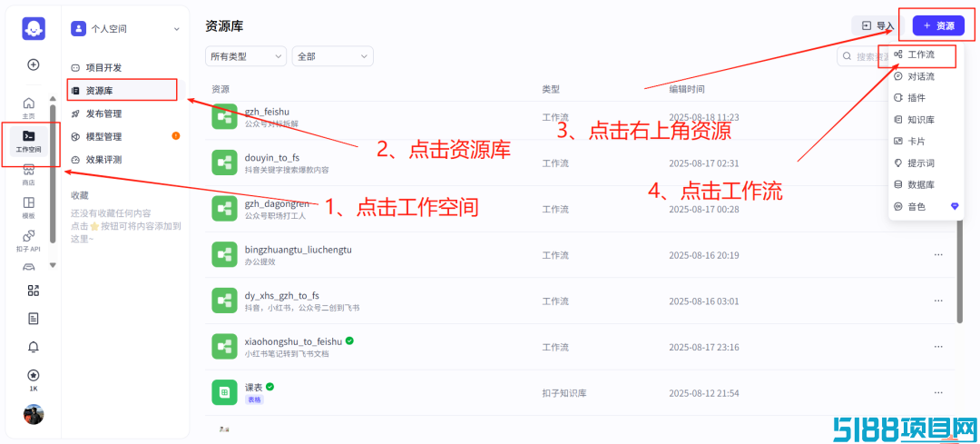Click the sidebar vertical scrollbar thumb
The height and width of the screenshot is (444, 980).
pyautogui.click(x=53, y=173)
